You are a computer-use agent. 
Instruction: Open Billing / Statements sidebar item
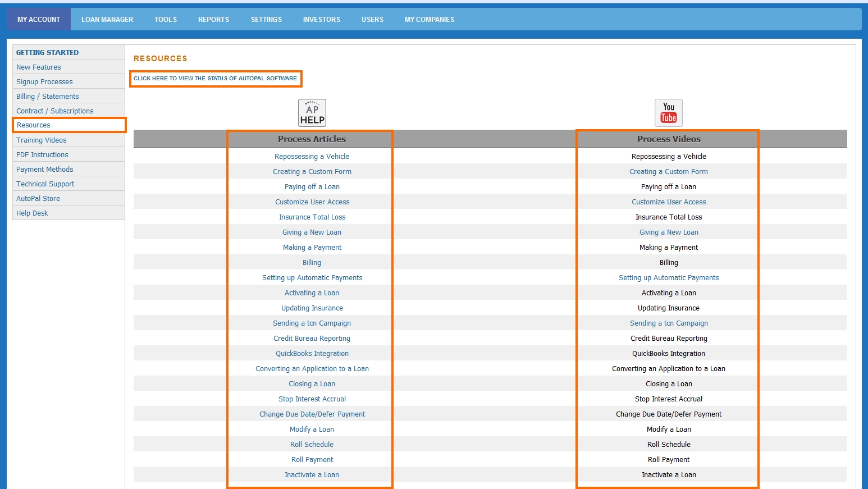click(x=48, y=96)
